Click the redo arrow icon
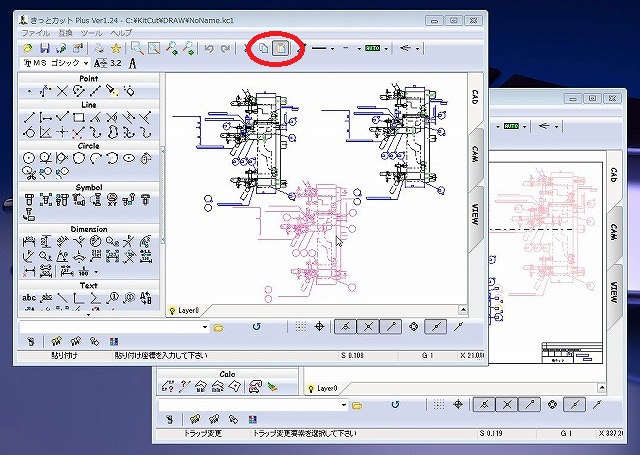The height and width of the screenshot is (455, 640). tap(225, 49)
